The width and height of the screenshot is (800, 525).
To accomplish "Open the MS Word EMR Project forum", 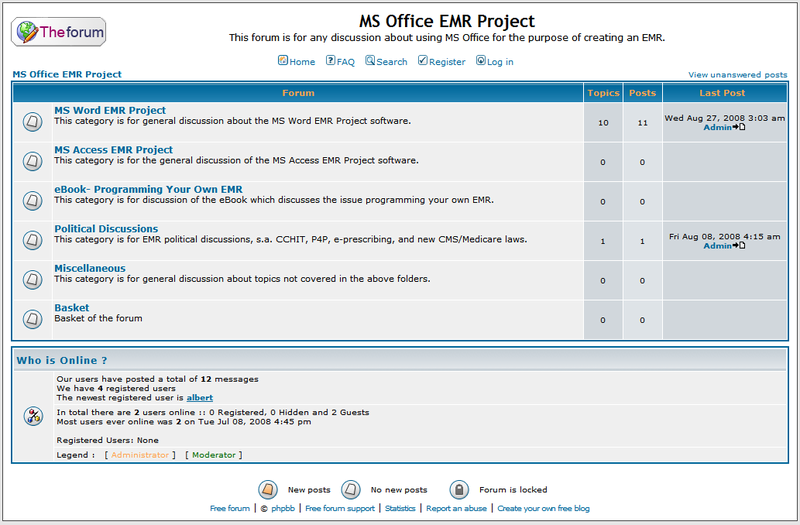I will pos(110,110).
